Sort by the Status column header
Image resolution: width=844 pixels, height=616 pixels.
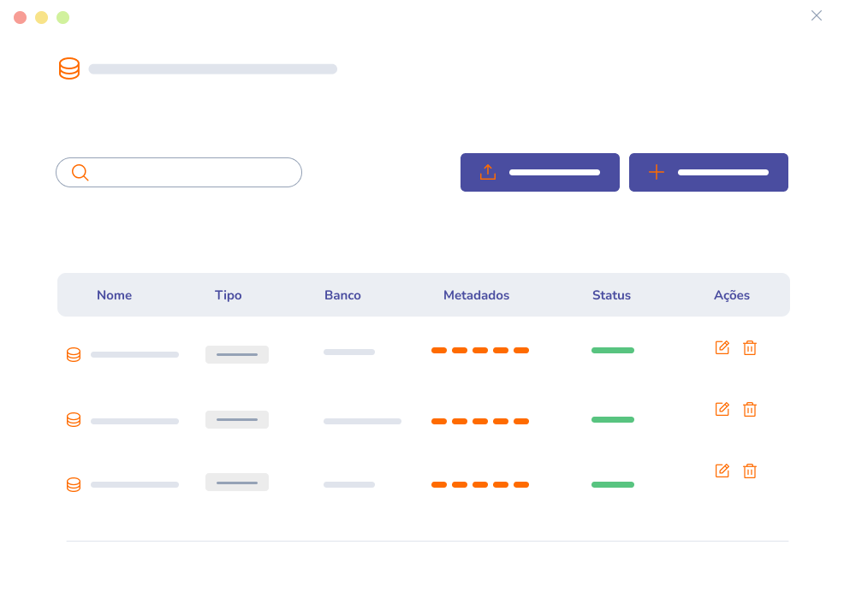pos(611,295)
